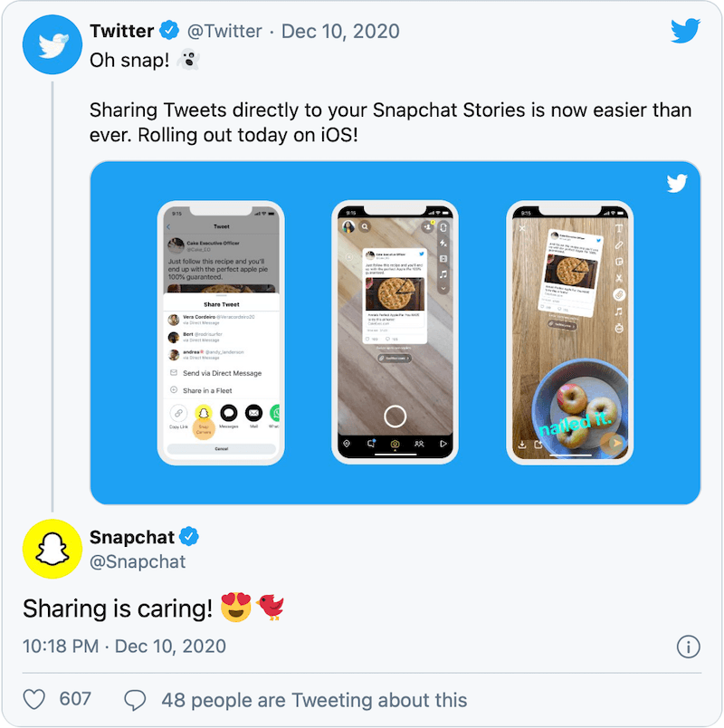Open the first phone screenshot with Share Tweet
724x728 pixels.
click(221, 332)
